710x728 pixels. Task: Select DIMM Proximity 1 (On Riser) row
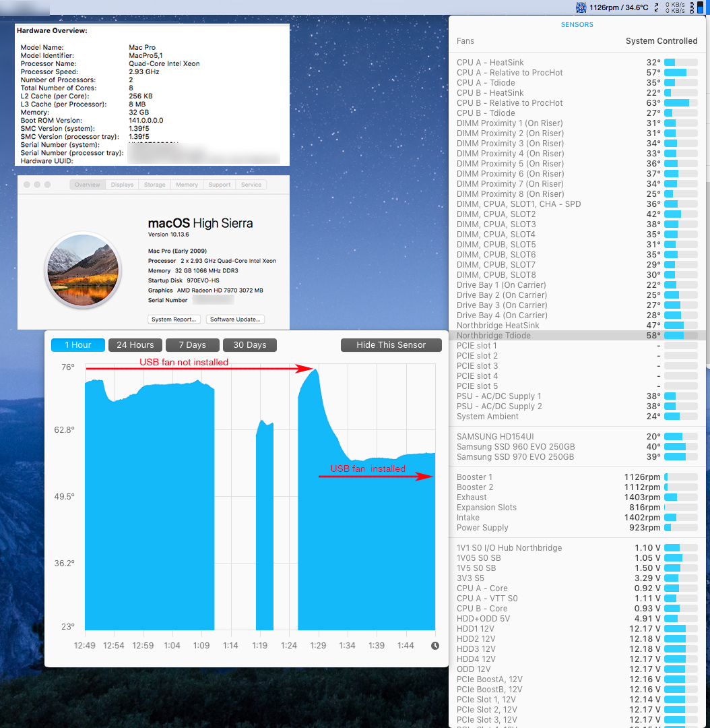(x=577, y=123)
